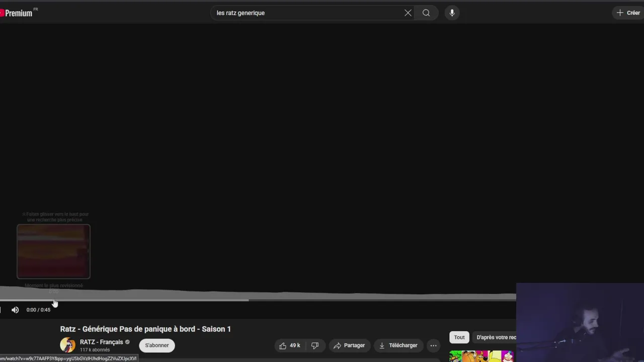Share the video via Partager
This screenshot has height=362, width=644.
pos(349,345)
